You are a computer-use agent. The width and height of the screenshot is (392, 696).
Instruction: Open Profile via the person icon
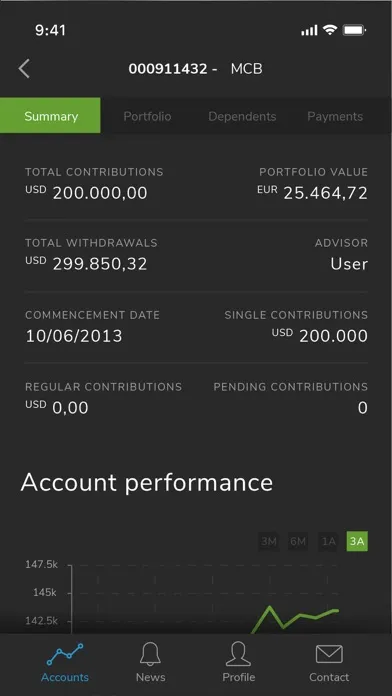click(238, 654)
